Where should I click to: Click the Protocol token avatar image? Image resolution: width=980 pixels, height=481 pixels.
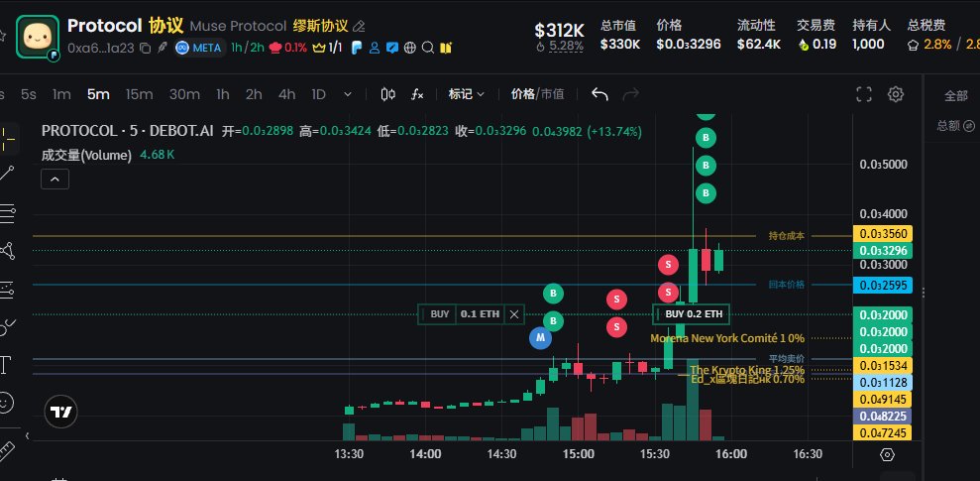38,37
